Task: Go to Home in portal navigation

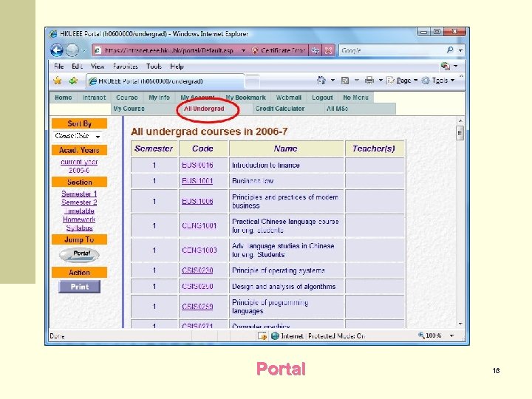Action: tap(63, 98)
